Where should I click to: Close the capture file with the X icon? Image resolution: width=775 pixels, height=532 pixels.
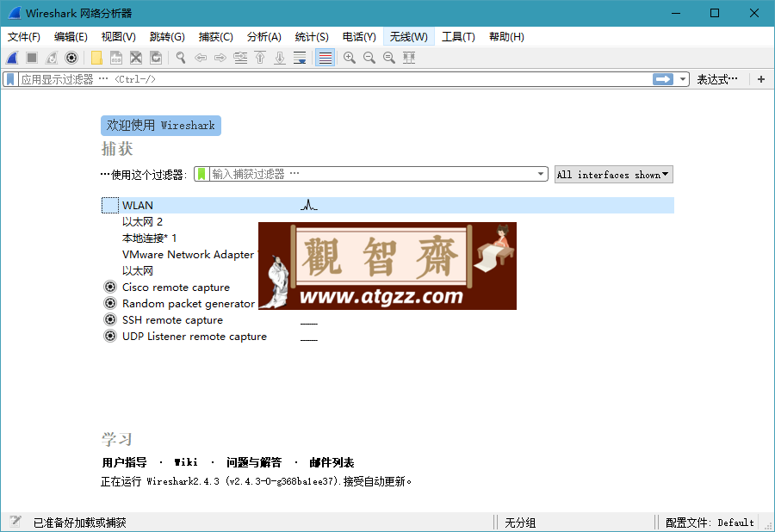point(136,58)
